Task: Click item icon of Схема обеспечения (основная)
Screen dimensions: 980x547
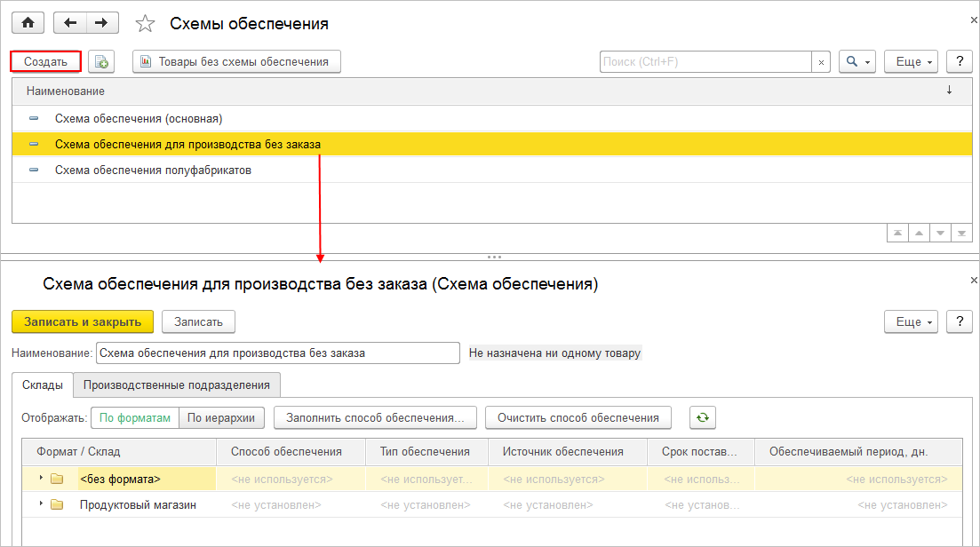Action: 34,118
